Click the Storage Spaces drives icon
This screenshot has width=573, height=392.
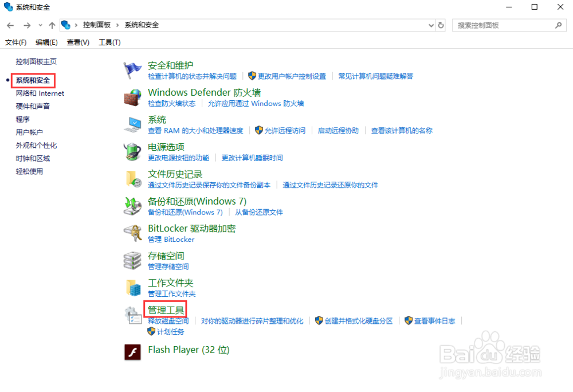pyautogui.click(x=132, y=261)
